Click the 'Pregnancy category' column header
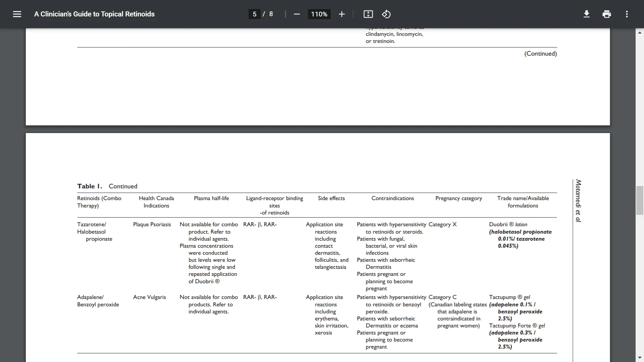 coord(459,198)
